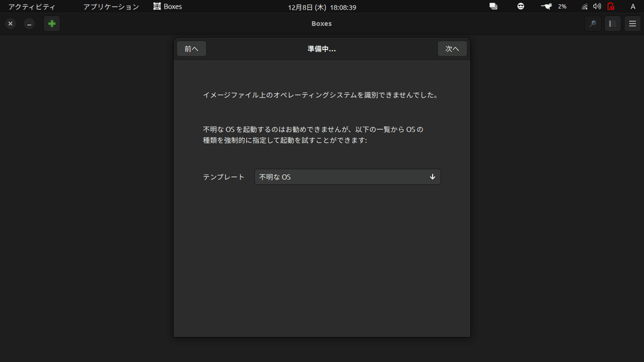Click the battery percentage showing 2%
This screenshot has width=644, height=362.
[x=561, y=7]
